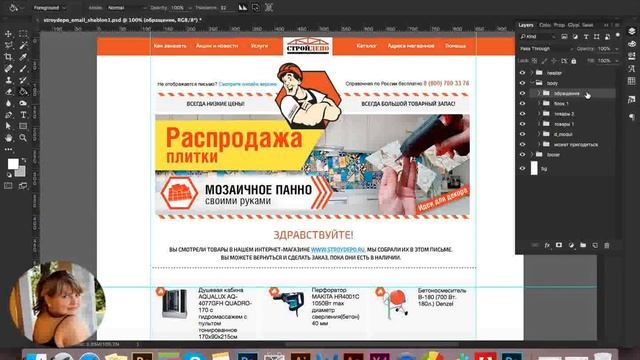The width and height of the screenshot is (640, 360).
Task: Hide the bg layer
Action: pos(522,168)
